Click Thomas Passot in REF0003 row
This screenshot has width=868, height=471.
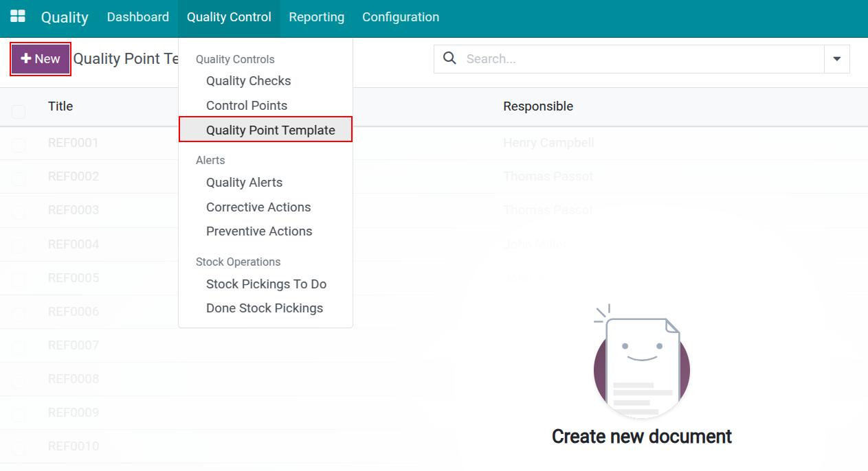click(548, 210)
